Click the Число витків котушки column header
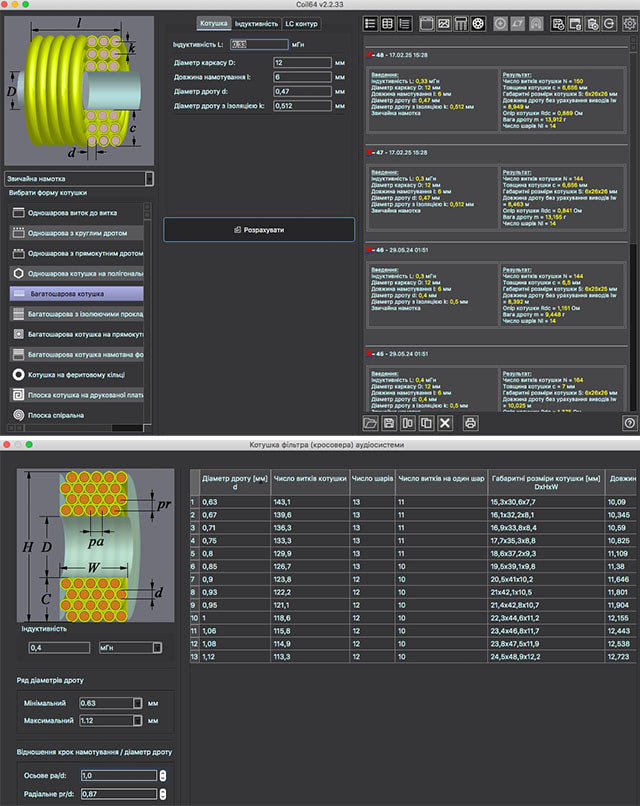The image size is (640, 806). 310,482
